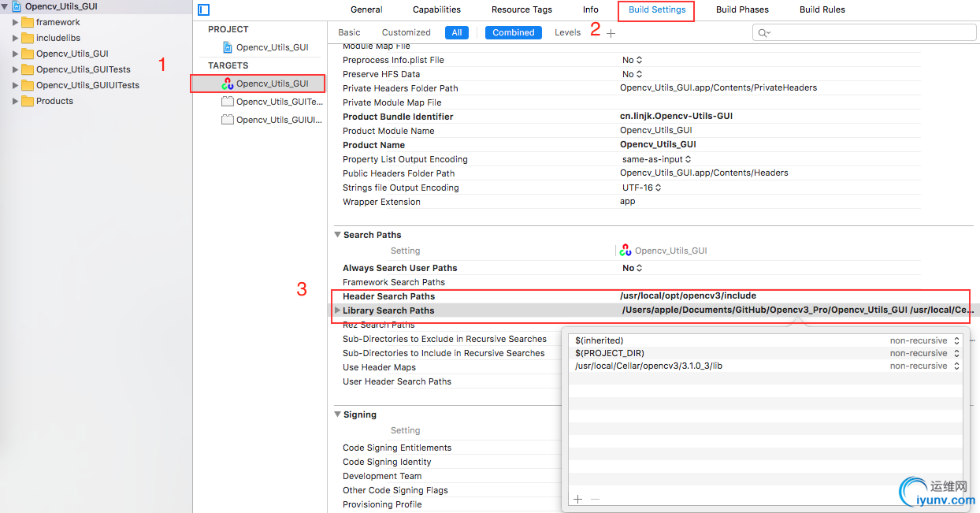Select the Levels view mode
The image size is (980, 513).
(567, 32)
